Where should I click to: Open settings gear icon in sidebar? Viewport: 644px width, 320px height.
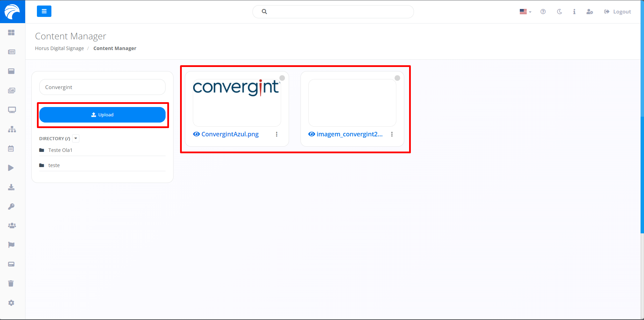(x=11, y=303)
